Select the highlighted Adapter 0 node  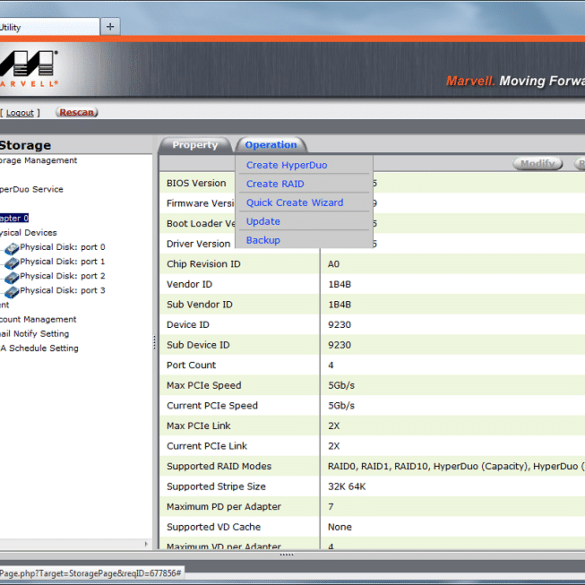[14, 218]
